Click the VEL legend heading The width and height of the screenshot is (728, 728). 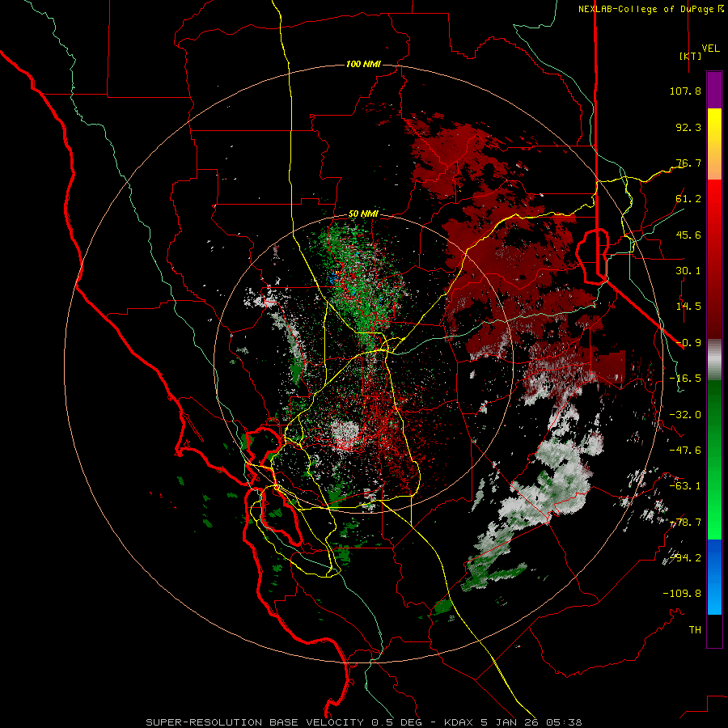click(x=711, y=49)
